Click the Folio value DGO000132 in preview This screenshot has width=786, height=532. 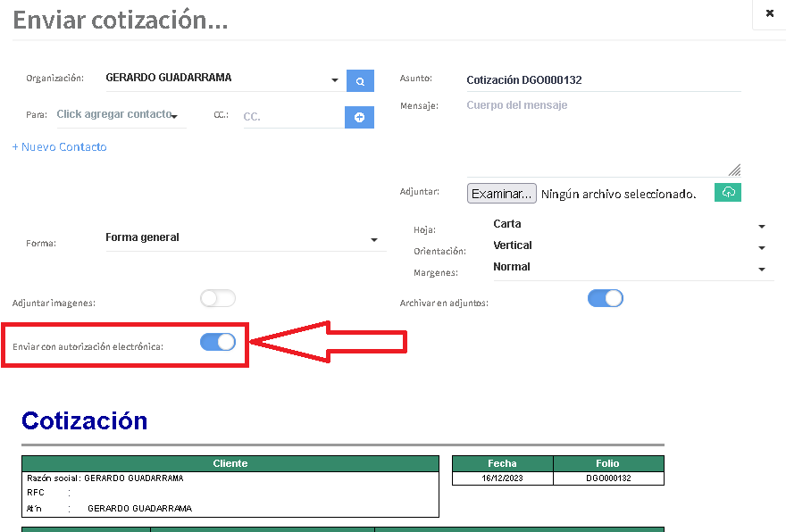(608, 478)
